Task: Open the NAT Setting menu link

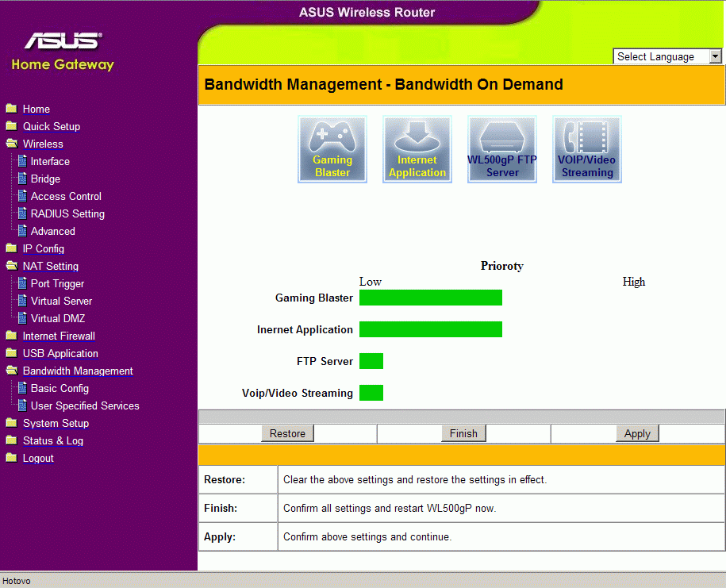Action: [x=51, y=266]
